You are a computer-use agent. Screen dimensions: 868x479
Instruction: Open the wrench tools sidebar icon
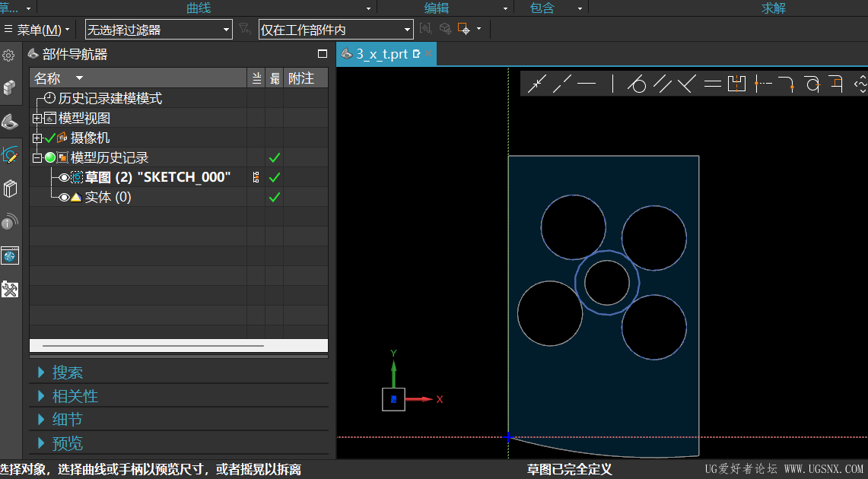9,289
